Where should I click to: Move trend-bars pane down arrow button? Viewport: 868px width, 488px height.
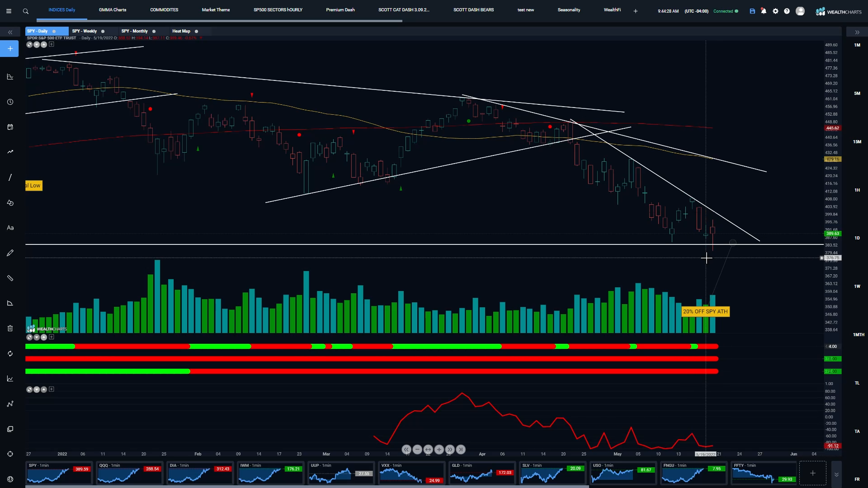37,338
